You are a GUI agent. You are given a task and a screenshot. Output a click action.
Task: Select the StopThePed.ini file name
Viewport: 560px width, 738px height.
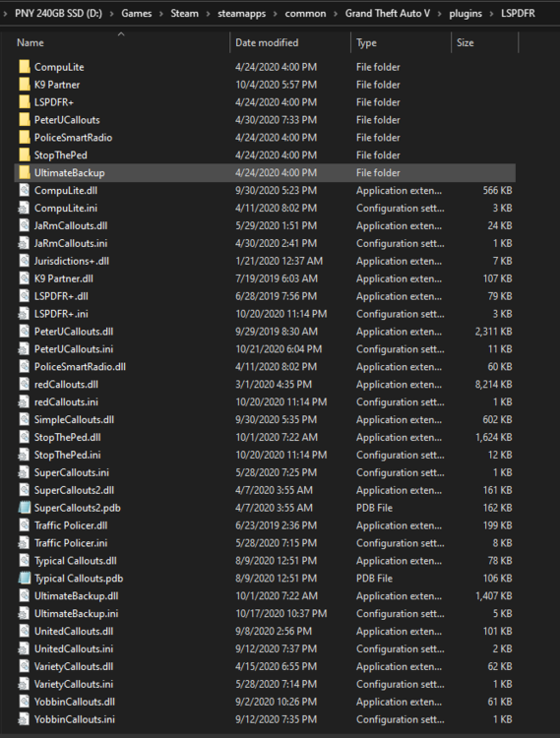point(67,456)
